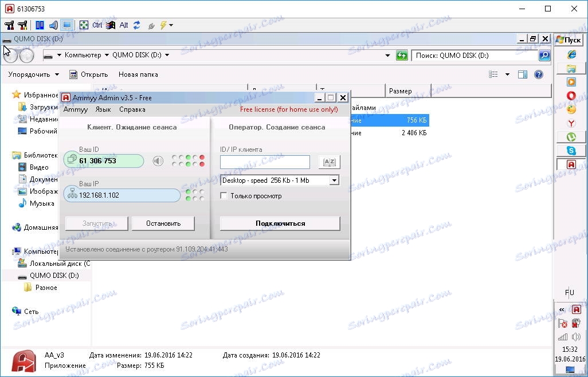588x377 pixels.
Task: Open uTorrent from the taskbar
Action: coord(571,137)
